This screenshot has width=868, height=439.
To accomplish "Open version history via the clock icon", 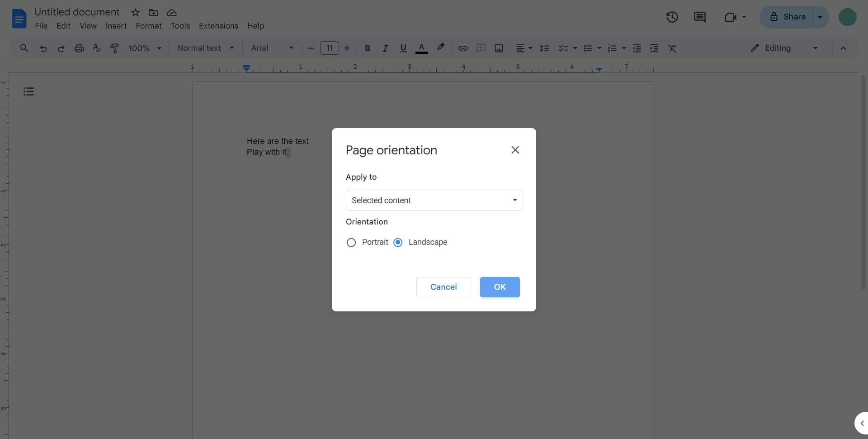I will (x=672, y=17).
